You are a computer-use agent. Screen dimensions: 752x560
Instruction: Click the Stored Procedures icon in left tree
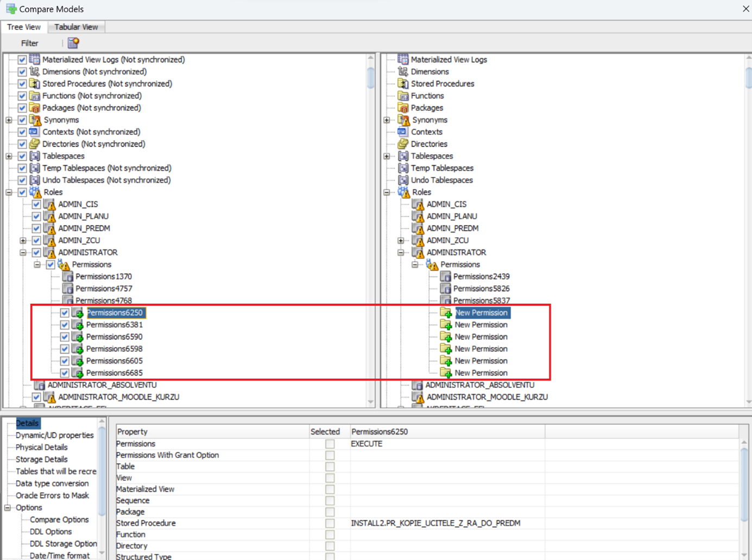[35, 84]
